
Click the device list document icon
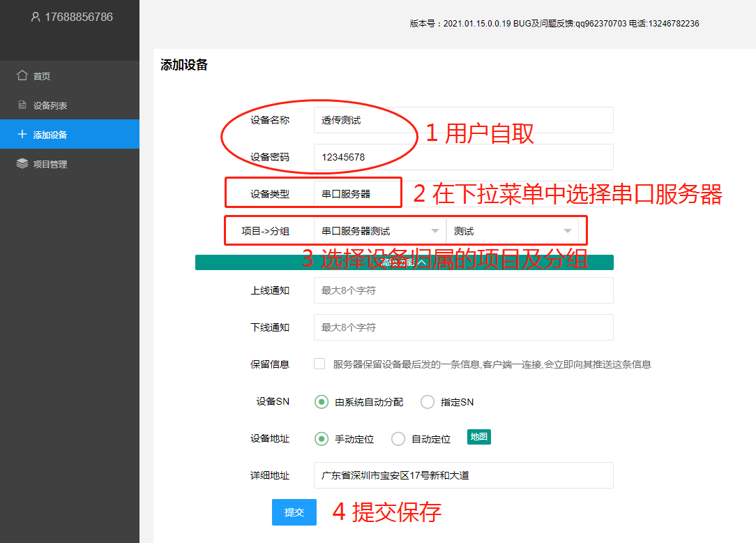tap(22, 105)
